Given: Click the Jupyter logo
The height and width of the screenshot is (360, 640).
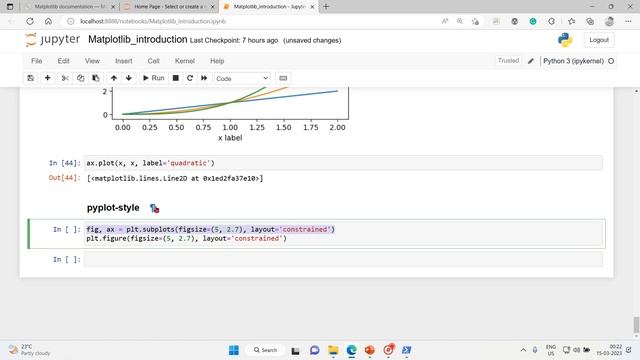Looking at the screenshot, I should [x=53, y=40].
